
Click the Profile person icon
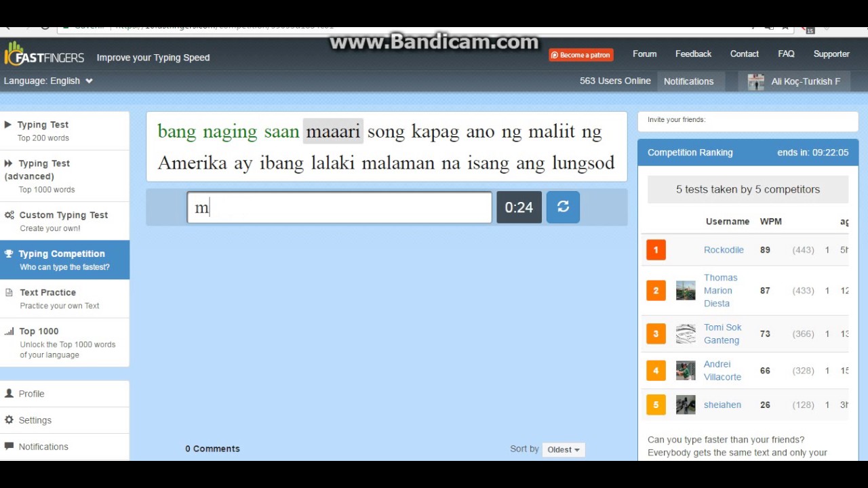[9, 393]
